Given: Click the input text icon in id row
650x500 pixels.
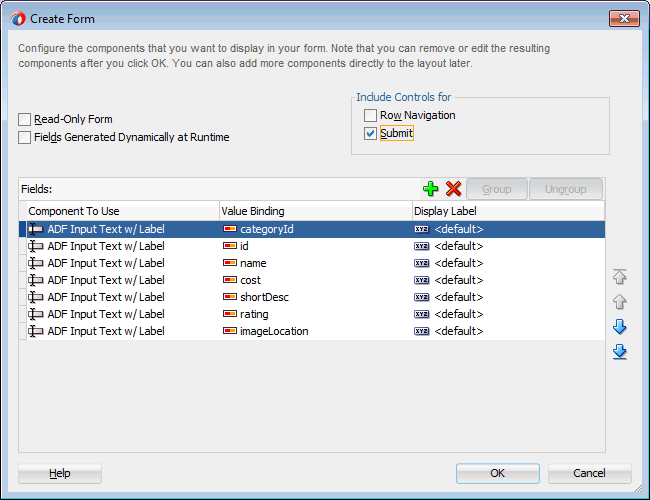Looking at the screenshot, I should point(36,246).
